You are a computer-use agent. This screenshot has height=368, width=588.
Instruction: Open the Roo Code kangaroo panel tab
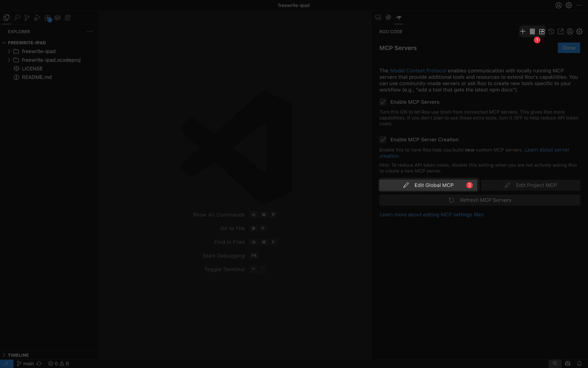point(398,17)
